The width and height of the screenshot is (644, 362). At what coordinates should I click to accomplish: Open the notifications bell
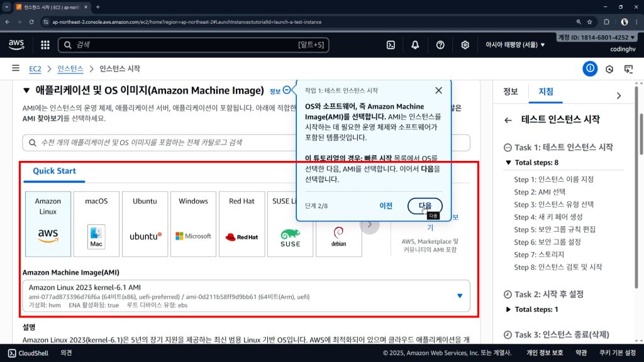[415, 45]
